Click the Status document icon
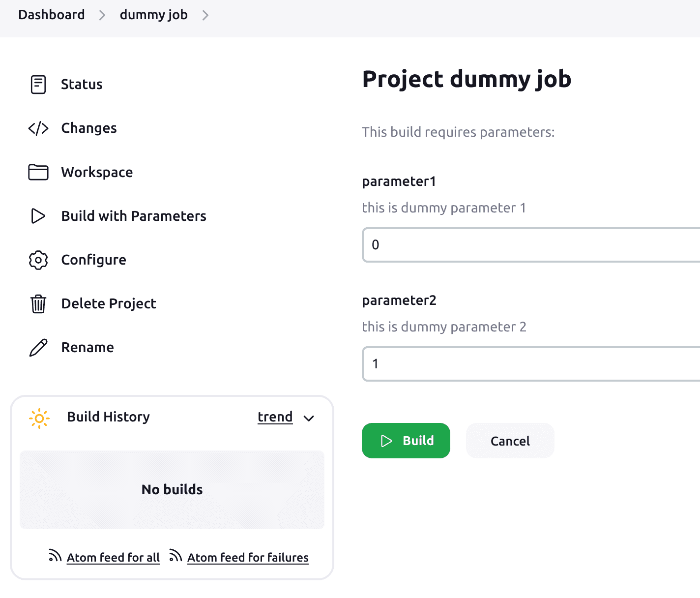This screenshot has width=700, height=598. tap(38, 85)
